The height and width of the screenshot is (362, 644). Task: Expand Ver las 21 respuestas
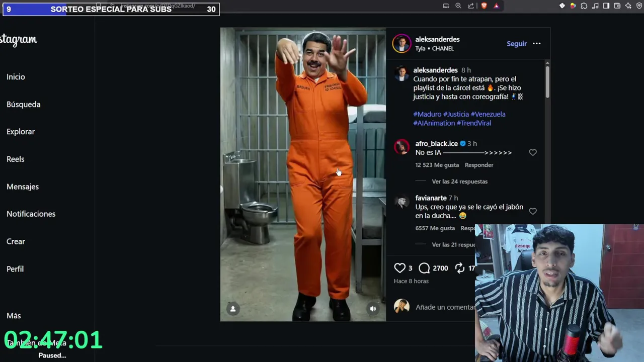tap(453, 245)
